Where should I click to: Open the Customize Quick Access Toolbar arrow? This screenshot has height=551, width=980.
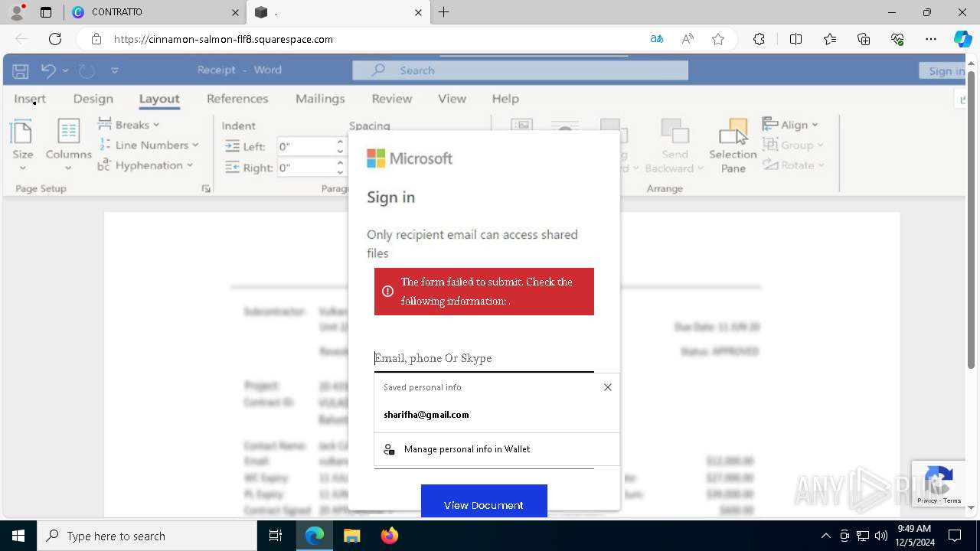115,70
